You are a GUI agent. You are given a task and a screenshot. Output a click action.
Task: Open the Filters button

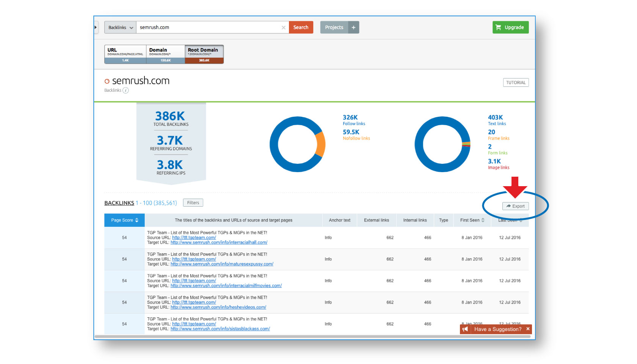[193, 203]
